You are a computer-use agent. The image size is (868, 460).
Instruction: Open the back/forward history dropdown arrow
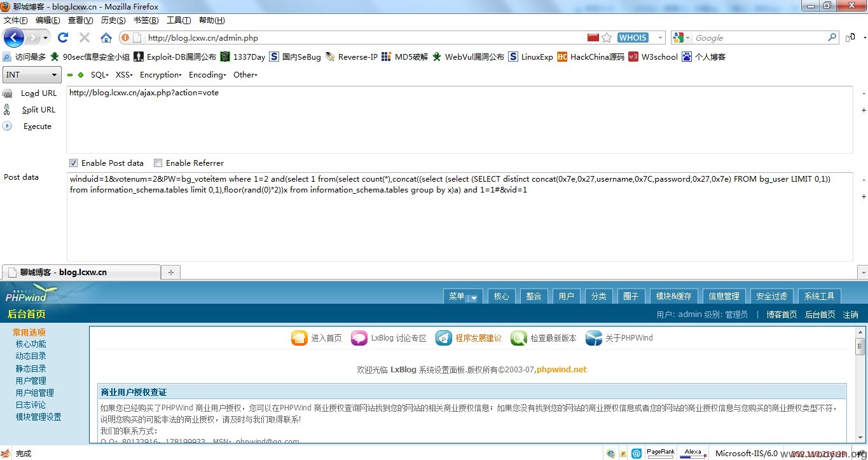[x=45, y=38]
